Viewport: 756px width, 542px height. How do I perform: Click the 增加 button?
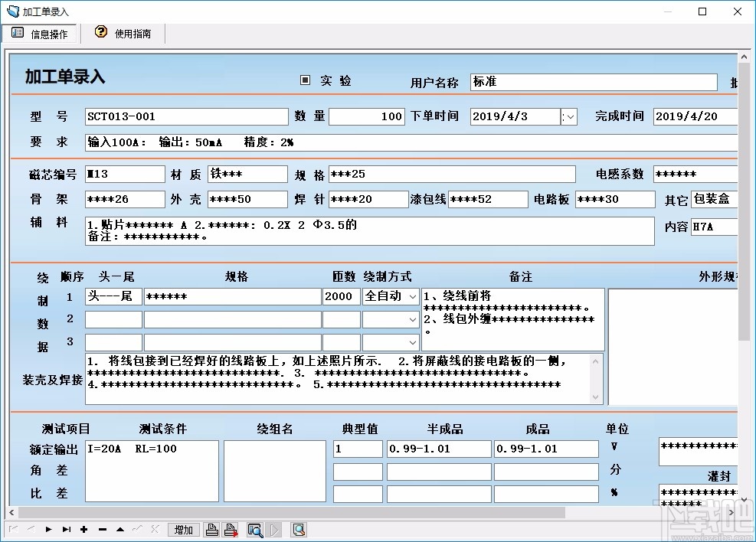click(183, 530)
